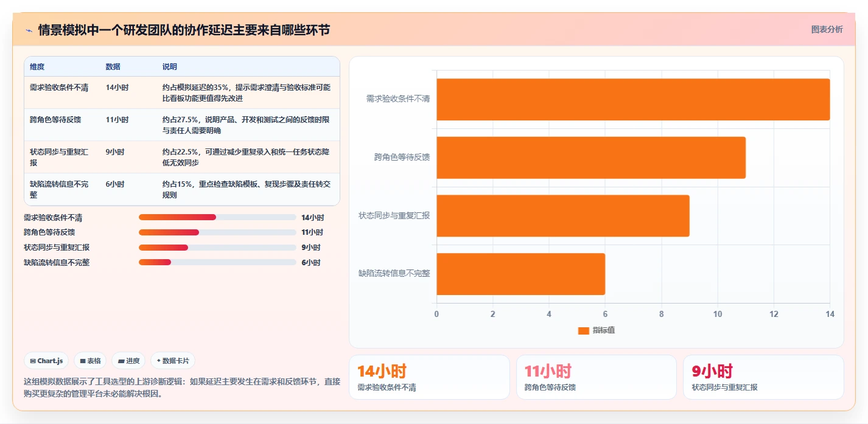The image size is (868, 424).
Task: Click the 11小时 cell in the table
Action: 117,120
